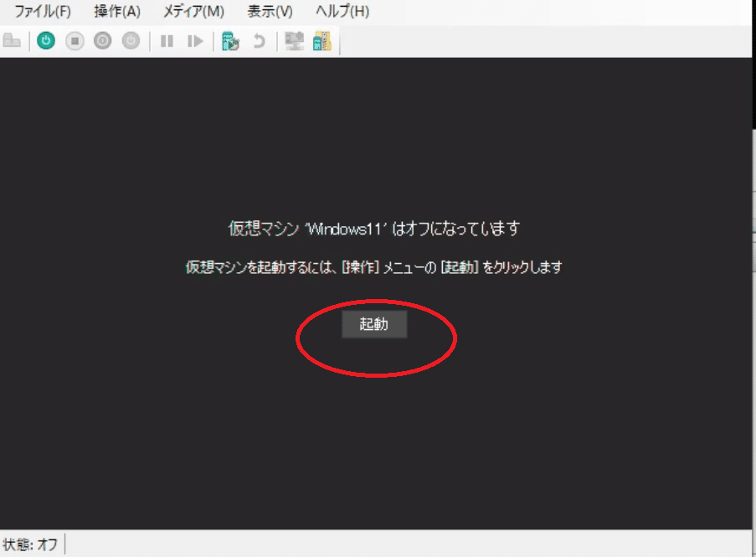Open the 表示(V) menu
Image resolution: width=756 pixels, height=557 pixels.
pos(270,11)
